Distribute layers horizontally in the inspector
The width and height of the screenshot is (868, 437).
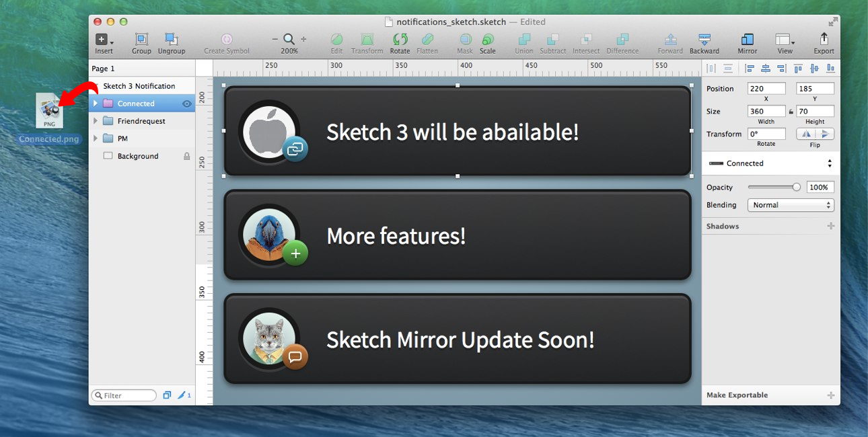[x=711, y=68]
